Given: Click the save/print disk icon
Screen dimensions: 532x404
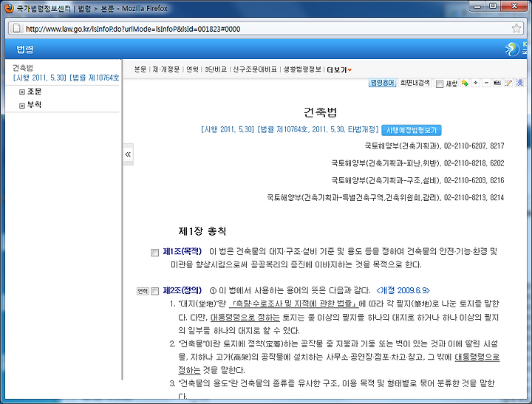Looking at the screenshot, I should tap(497, 83).
